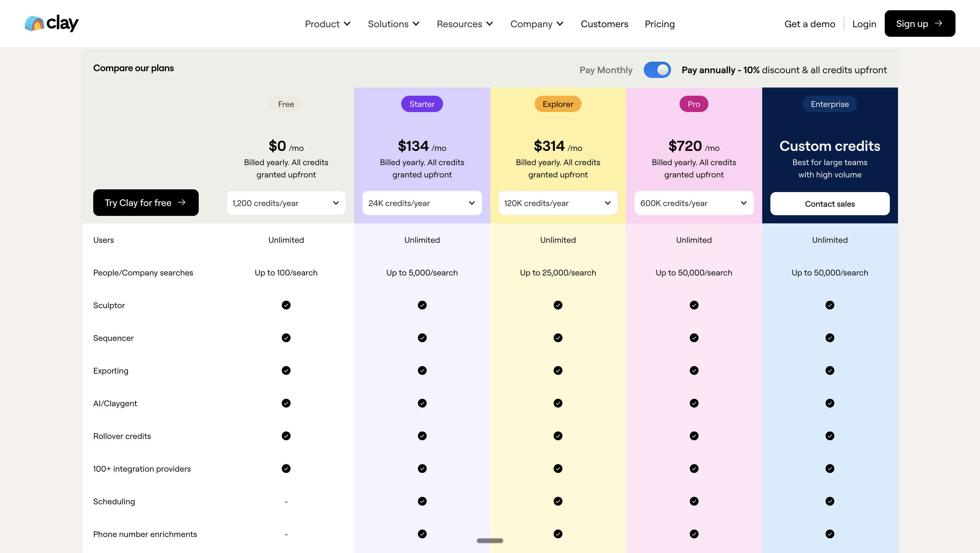Screen dimensions: 980x553
Task: Open the Free plan credits dropdown
Action: (286, 203)
